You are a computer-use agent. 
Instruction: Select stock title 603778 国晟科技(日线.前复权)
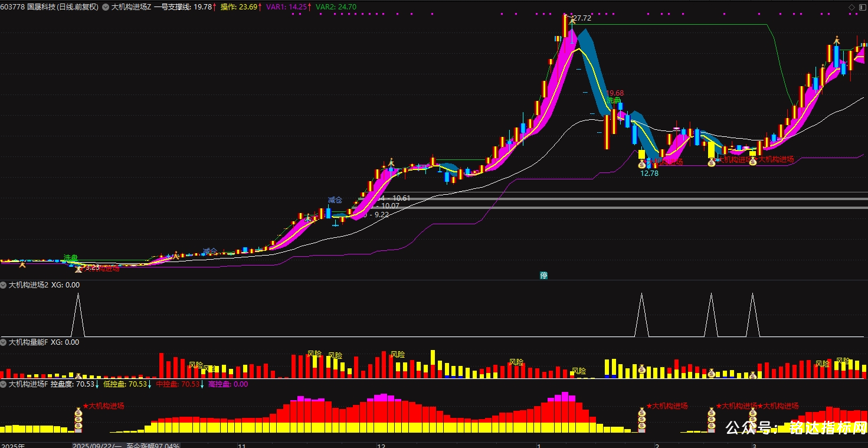point(50,7)
